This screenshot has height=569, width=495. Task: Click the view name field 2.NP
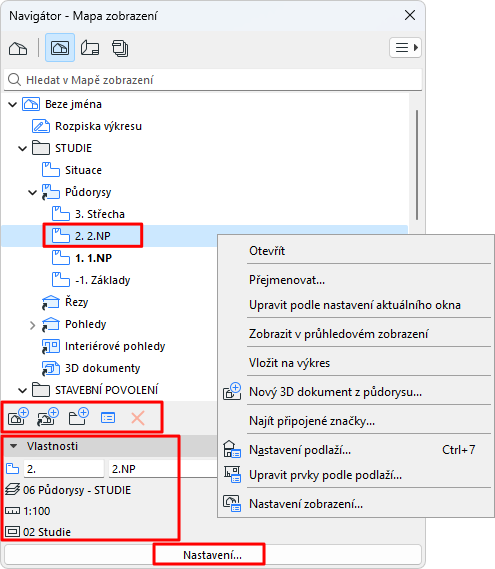click(x=163, y=469)
